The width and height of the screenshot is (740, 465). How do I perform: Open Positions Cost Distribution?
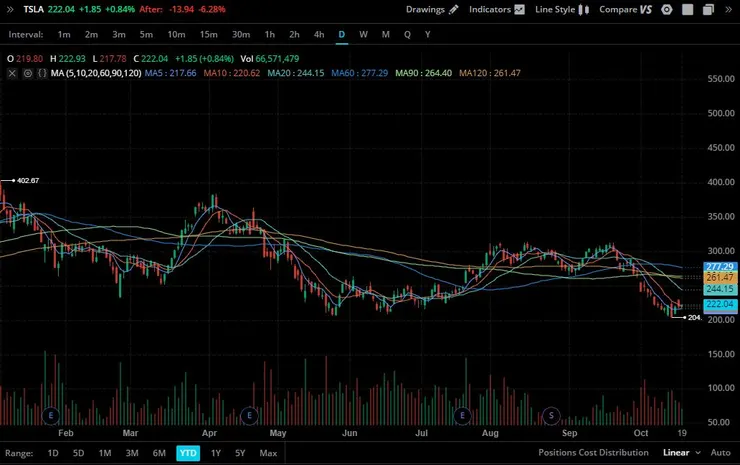593,453
